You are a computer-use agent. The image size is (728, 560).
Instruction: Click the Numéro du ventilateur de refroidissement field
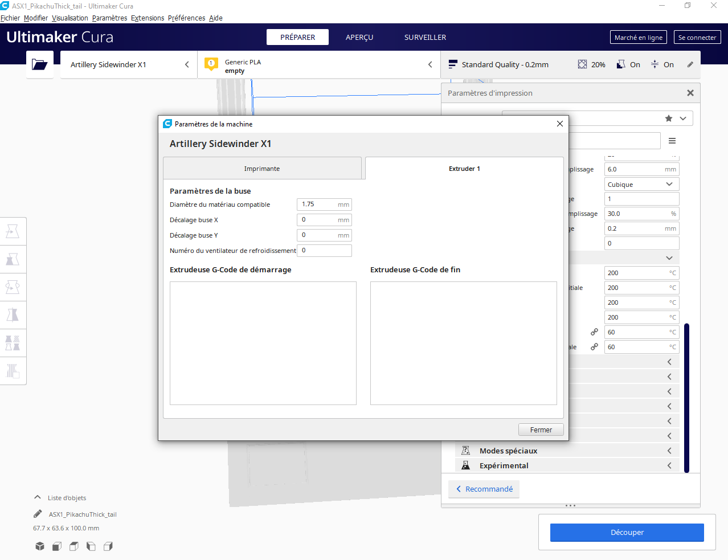pos(324,250)
